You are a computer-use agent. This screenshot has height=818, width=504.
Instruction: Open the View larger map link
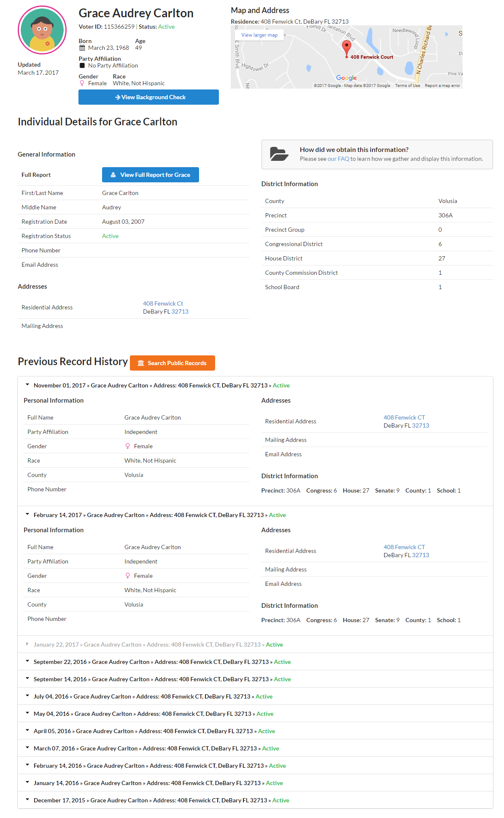tap(259, 35)
